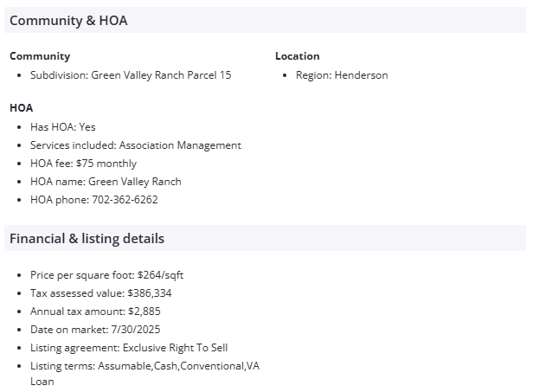Click the Has HOA: Yes line
552x392 pixels.
tap(62, 127)
